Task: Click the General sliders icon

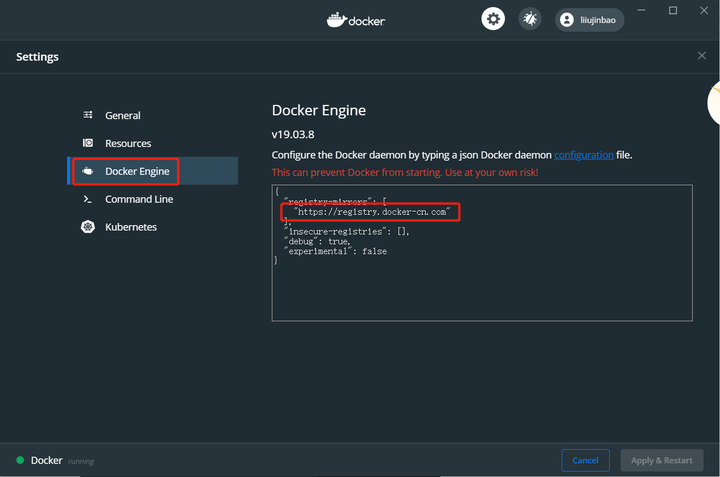Action: tap(88, 115)
